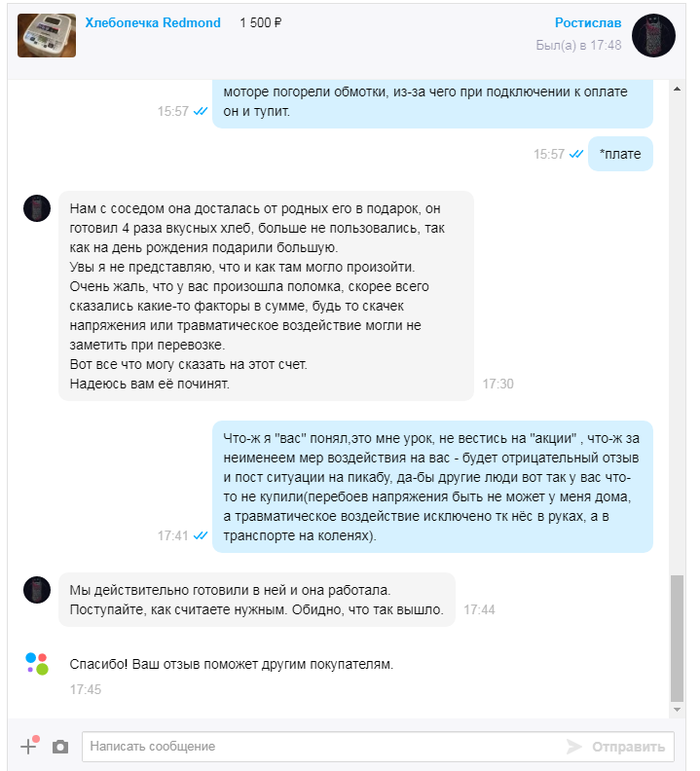Click the Мы действительно готовили message bubble
The width and height of the screenshot is (700, 771).
pos(257,599)
